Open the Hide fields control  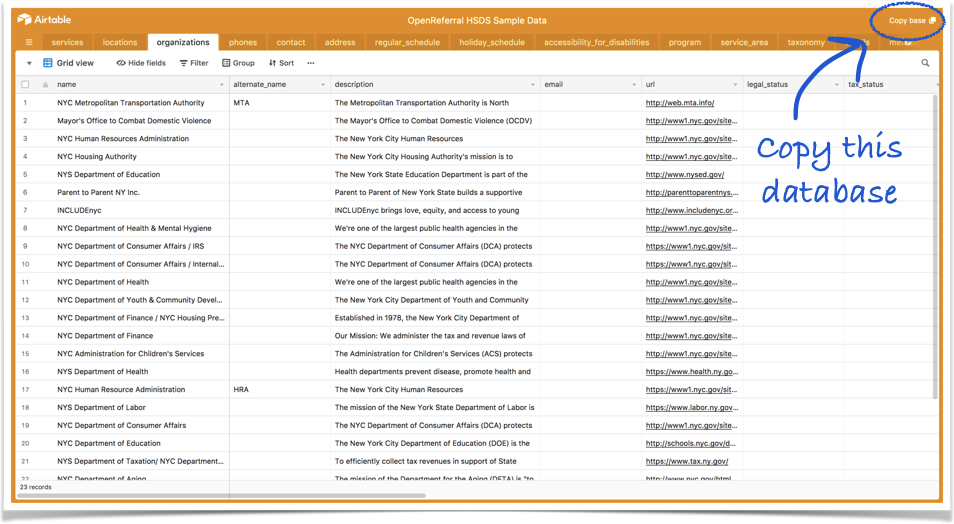pyautogui.click(x=141, y=63)
